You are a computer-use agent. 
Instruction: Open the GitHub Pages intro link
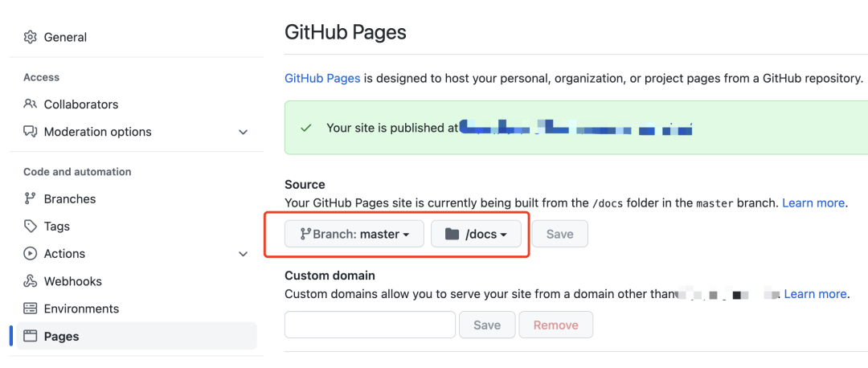[x=322, y=78]
